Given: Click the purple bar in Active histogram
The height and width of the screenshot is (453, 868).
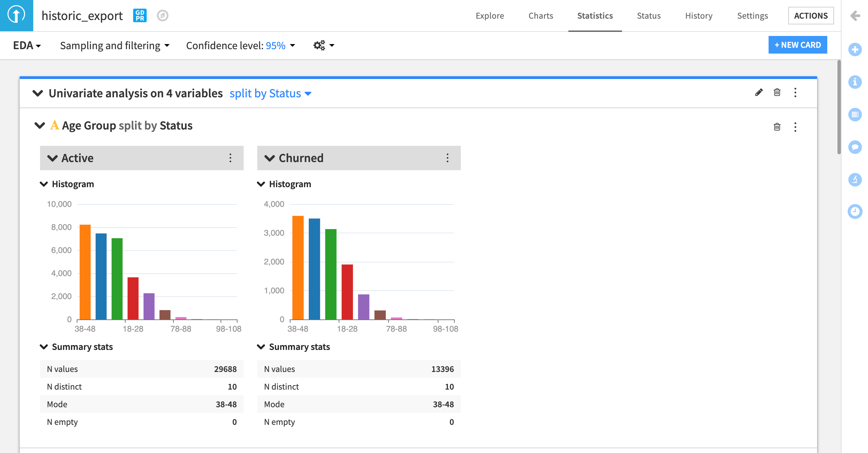Looking at the screenshot, I should (x=149, y=306).
